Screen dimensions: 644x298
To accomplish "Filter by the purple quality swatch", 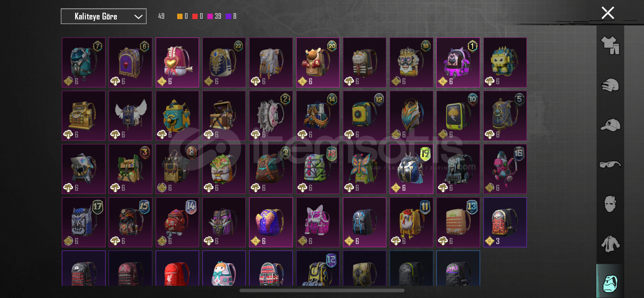I will coord(228,16).
